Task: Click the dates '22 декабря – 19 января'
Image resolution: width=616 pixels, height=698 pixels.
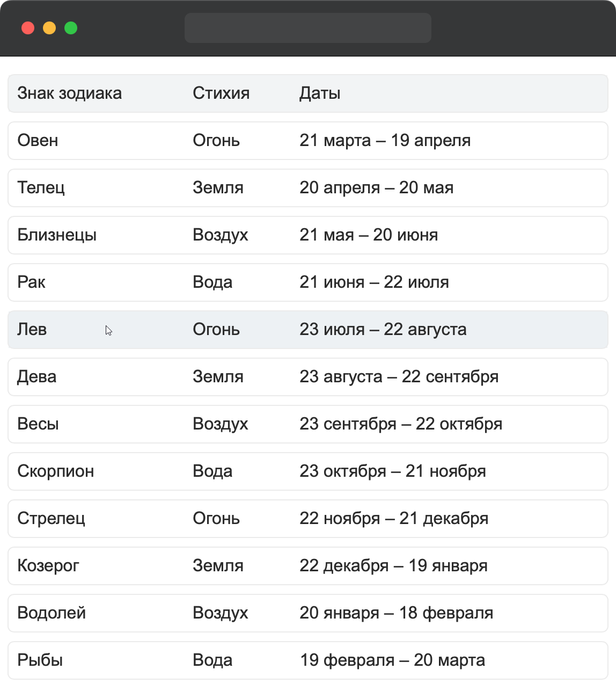Action: 393,566
